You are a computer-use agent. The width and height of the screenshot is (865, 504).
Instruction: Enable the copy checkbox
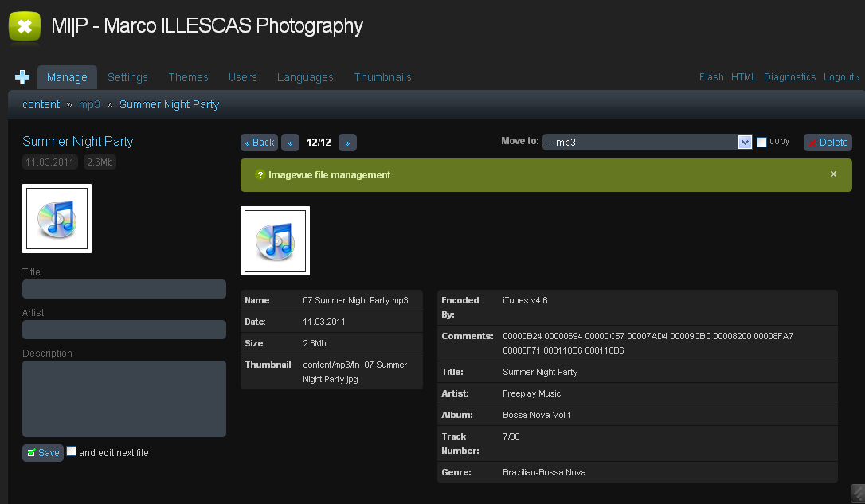[761, 143]
